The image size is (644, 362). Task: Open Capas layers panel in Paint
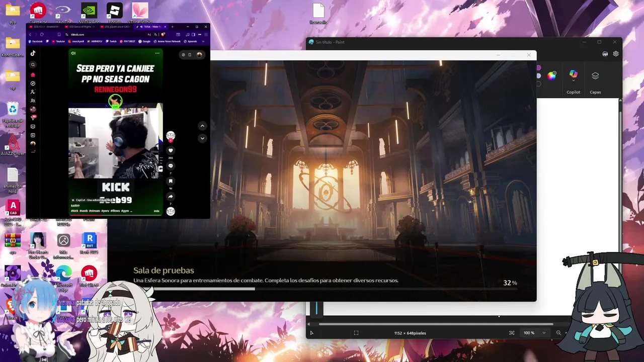click(x=595, y=82)
